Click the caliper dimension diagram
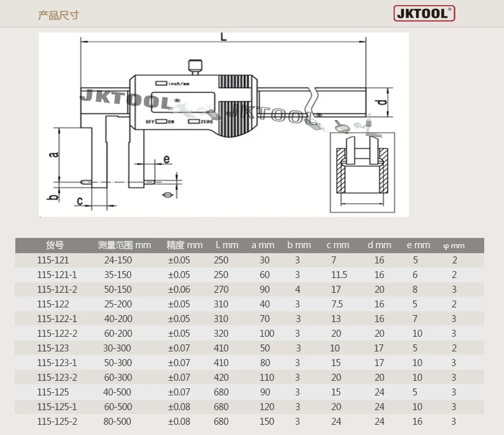This screenshot has height=435, width=504. 224,124
